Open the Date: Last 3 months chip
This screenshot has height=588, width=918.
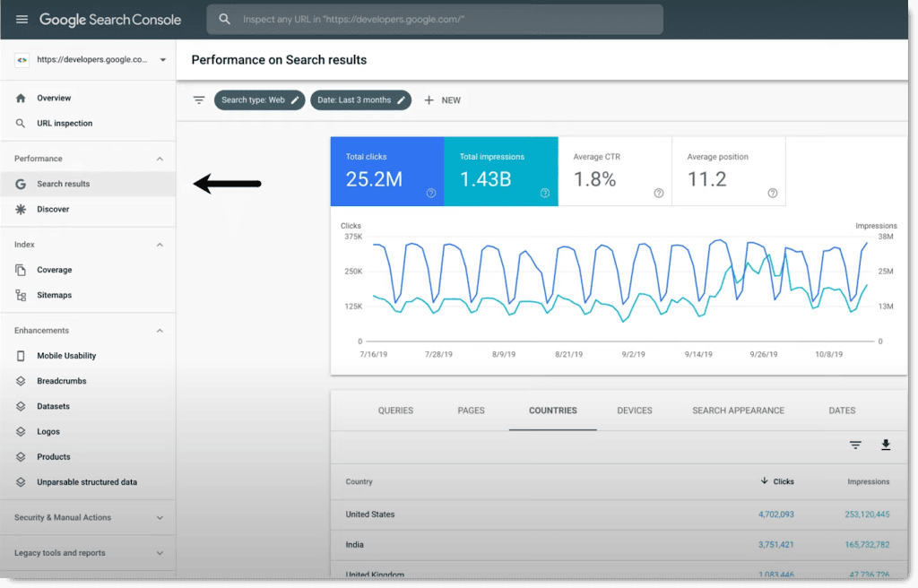tap(360, 100)
